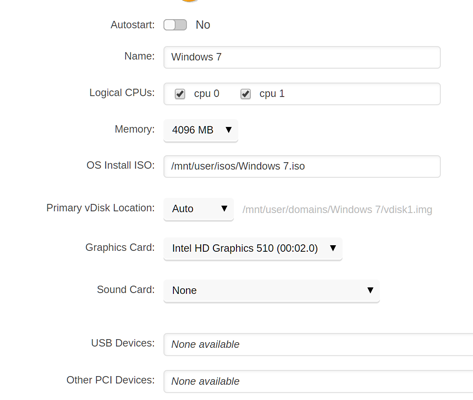The width and height of the screenshot is (473, 400).
Task: Open the Memory 4096 MB dropdown
Action: click(x=201, y=130)
